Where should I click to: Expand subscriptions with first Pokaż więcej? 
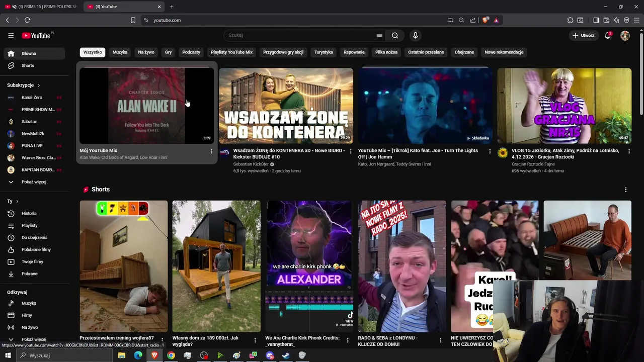coord(34,182)
